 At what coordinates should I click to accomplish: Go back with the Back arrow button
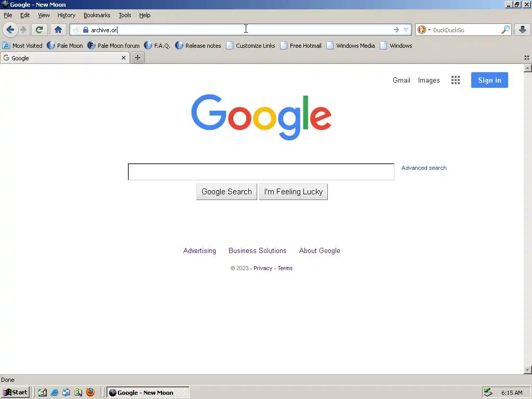[10, 30]
